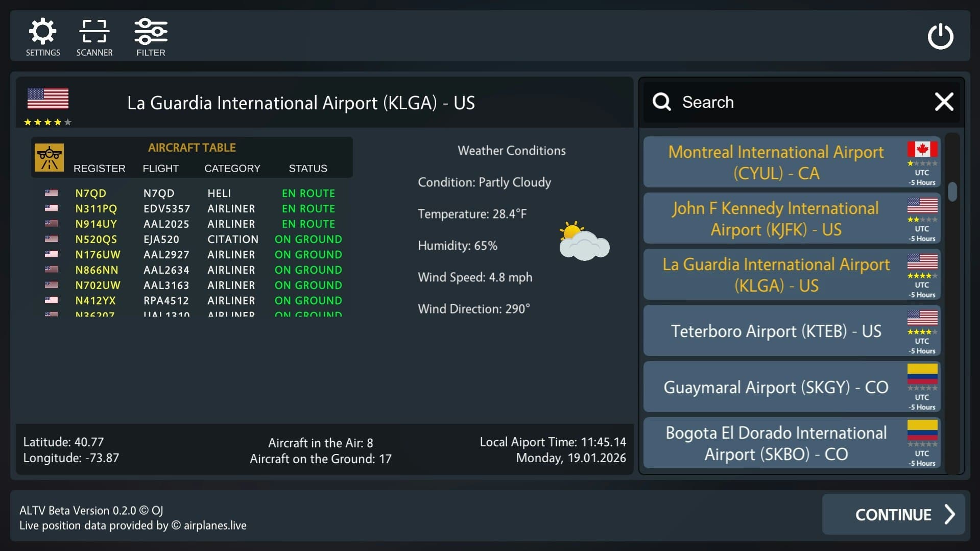980x551 pixels.
Task: Clear the search with the X button
Action: 944,102
